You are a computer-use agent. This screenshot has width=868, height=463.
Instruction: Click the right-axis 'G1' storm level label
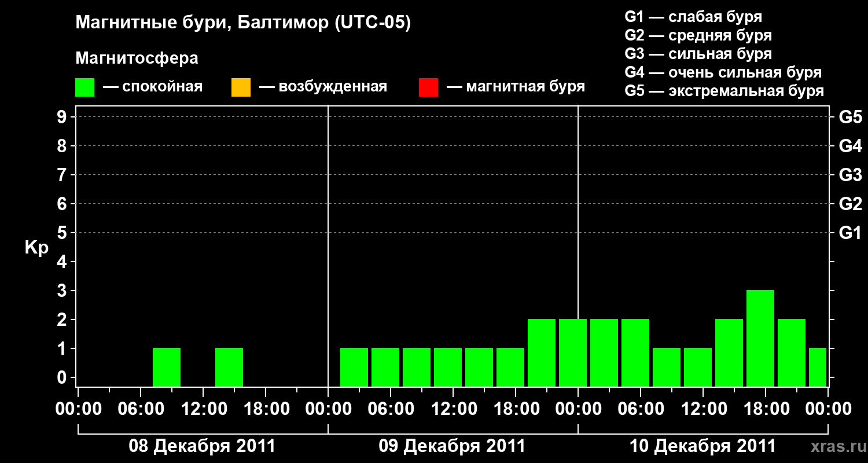coord(850,233)
